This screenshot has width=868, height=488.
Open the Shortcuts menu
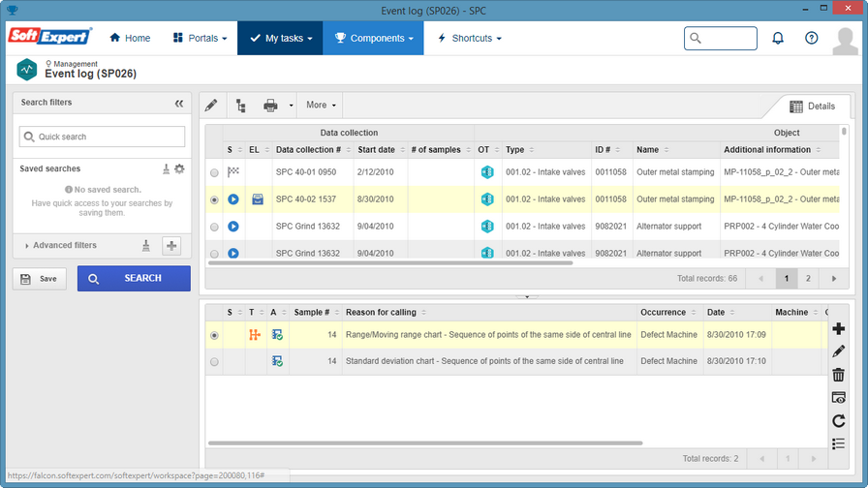(x=470, y=38)
